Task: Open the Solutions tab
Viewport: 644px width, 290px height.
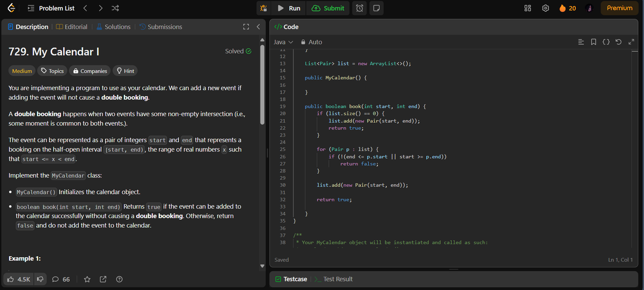Action: pos(114,27)
